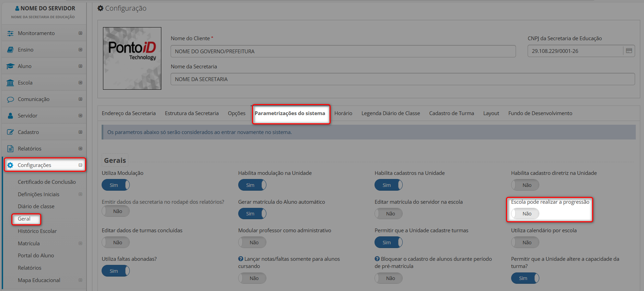Click the Nome da Secretaria input field
The height and width of the screenshot is (291, 644).
[402, 79]
